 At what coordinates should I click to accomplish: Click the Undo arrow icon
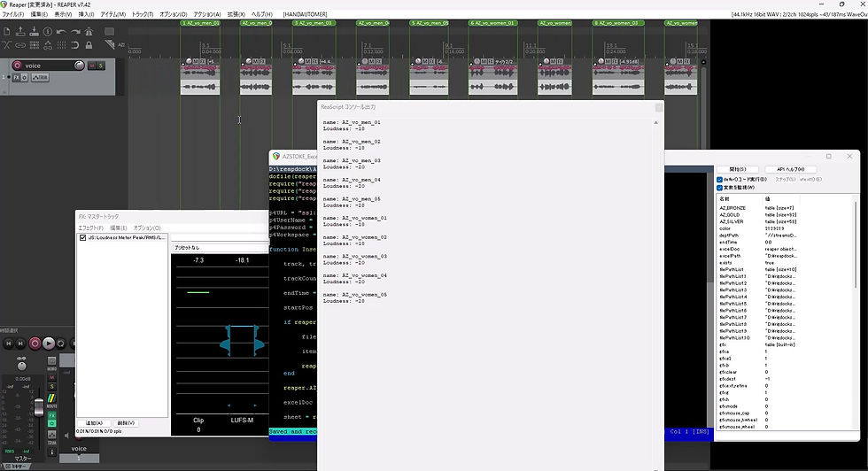pos(61,32)
